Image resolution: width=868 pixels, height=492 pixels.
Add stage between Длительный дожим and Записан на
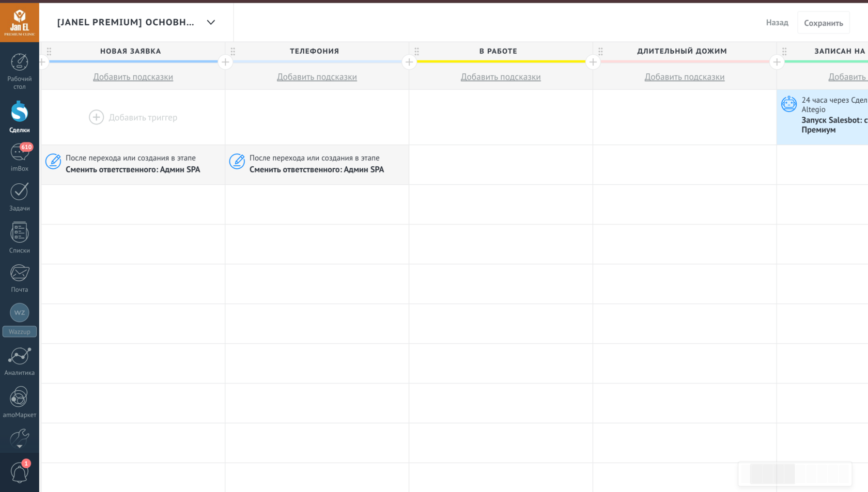(x=777, y=62)
